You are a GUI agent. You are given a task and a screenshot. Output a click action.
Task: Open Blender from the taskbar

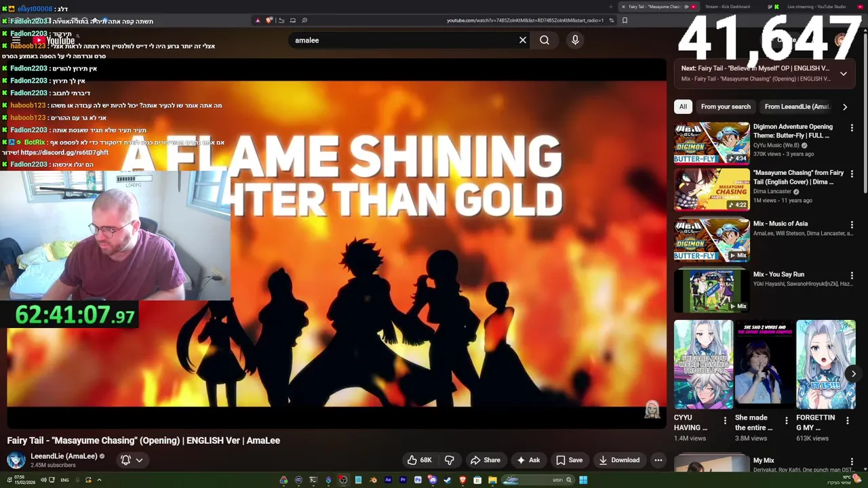pos(374,480)
